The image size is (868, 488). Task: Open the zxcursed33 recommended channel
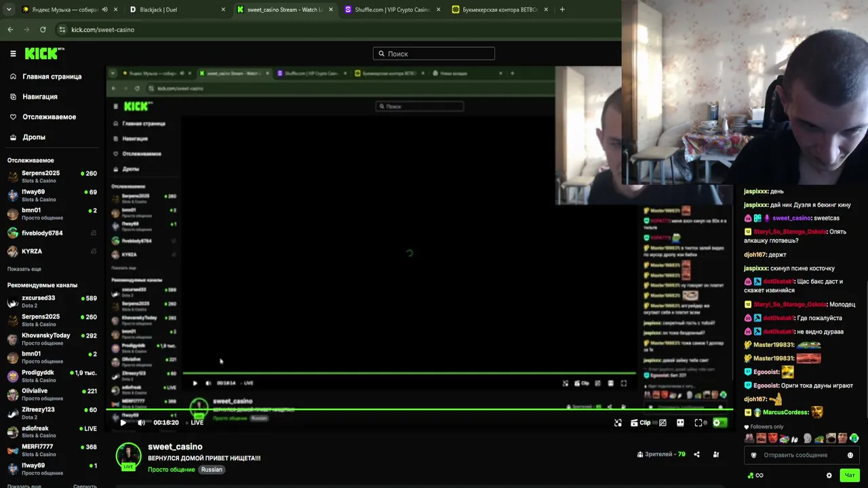point(52,302)
